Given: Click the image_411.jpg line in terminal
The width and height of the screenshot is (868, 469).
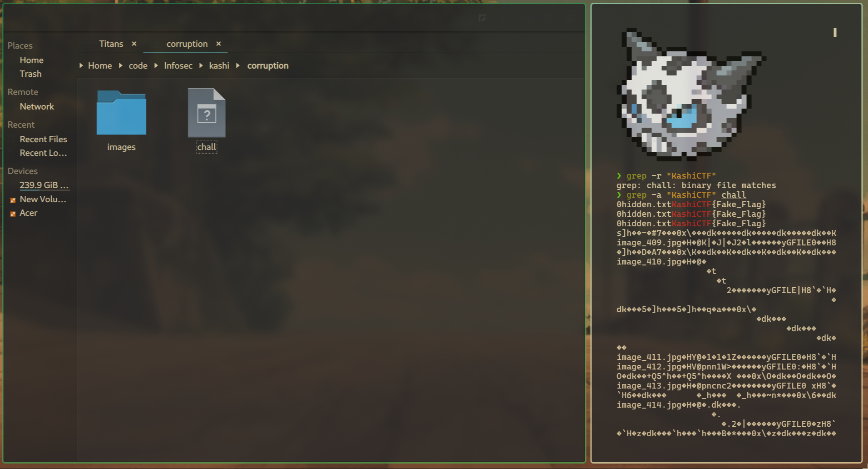Looking at the screenshot, I should pos(726,357).
